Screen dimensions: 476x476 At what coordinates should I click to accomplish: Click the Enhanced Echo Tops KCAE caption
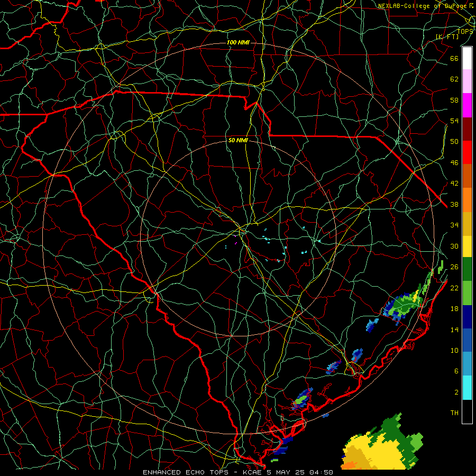point(237,472)
